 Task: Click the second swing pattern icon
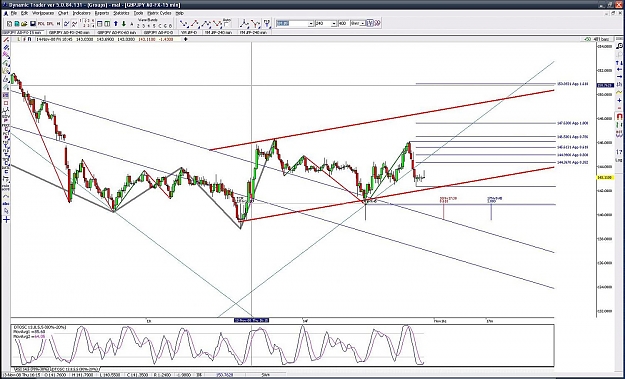click(x=195, y=24)
